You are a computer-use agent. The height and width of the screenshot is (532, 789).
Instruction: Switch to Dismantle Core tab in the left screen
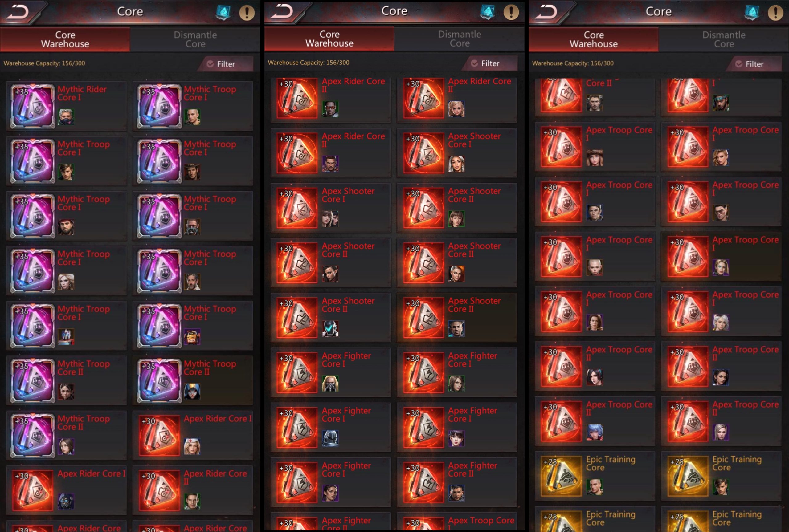tap(195, 39)
